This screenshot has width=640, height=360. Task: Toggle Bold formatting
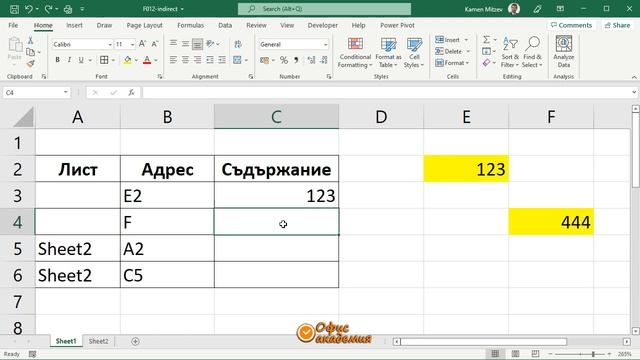coord(58,60)
